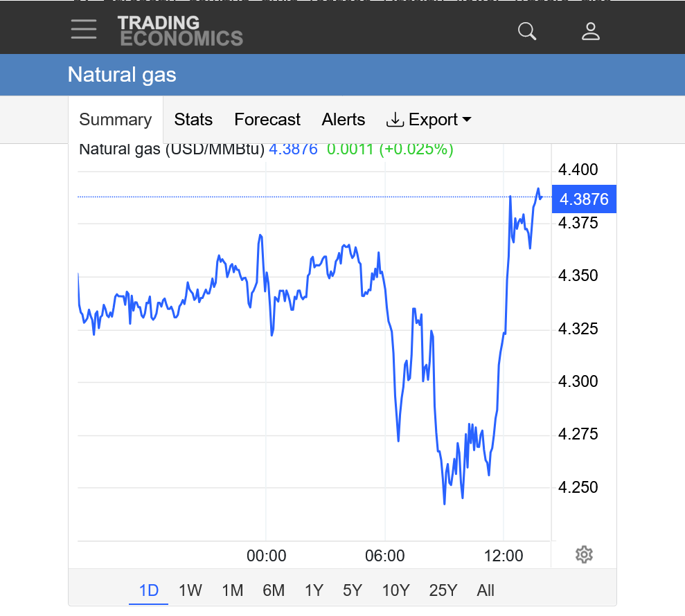Choose the 1Y time range
This screenshot has height=616, width=685.
314,590
